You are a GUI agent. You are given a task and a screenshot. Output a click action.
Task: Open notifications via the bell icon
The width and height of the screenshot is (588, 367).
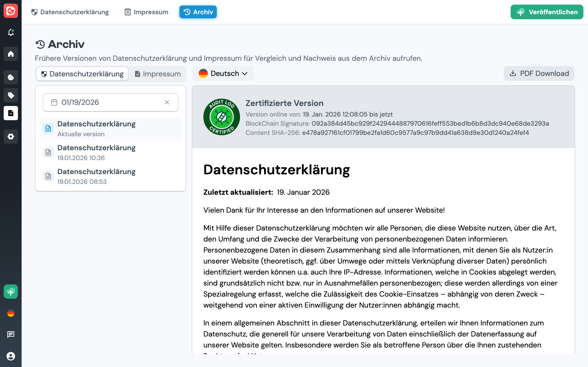[x=11, y=33]
